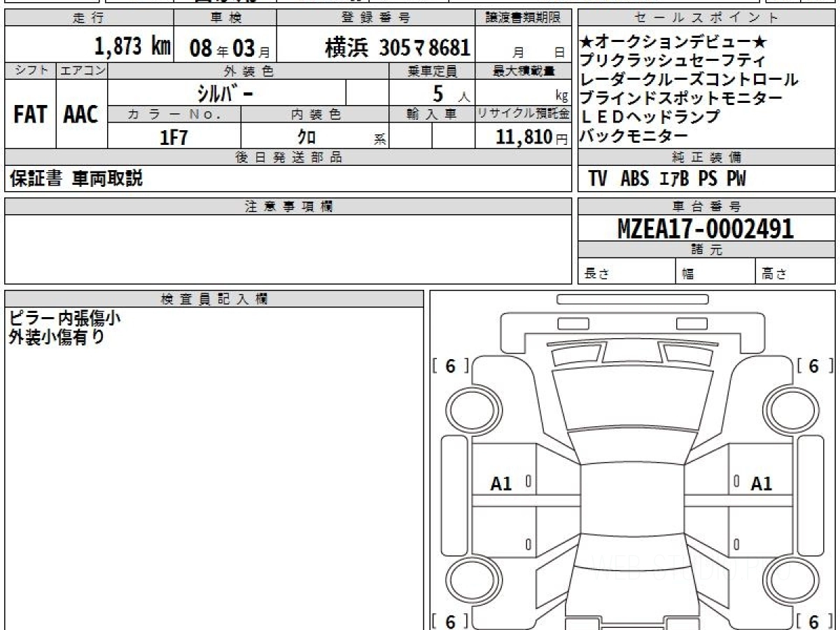Image resolution: width=840 pixels, height=630 pixels.
Task: Click the 長さ dimension cell
Action: coord(626,272)
